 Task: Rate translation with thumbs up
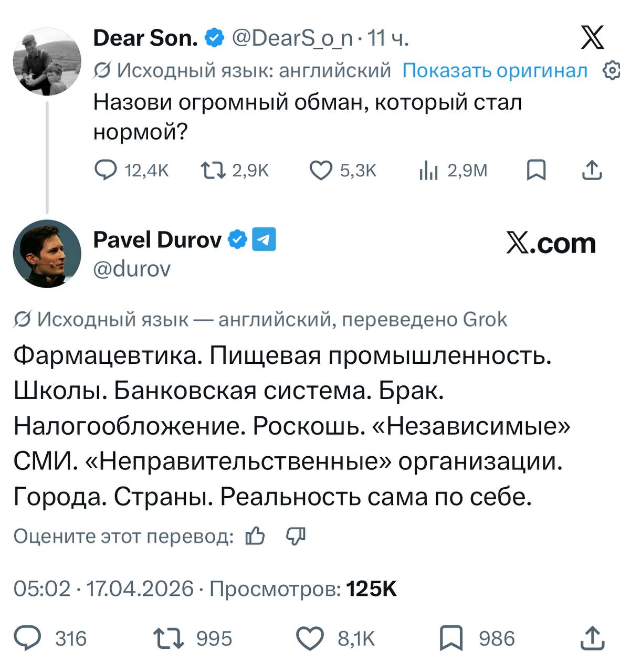tap(255, 536)
